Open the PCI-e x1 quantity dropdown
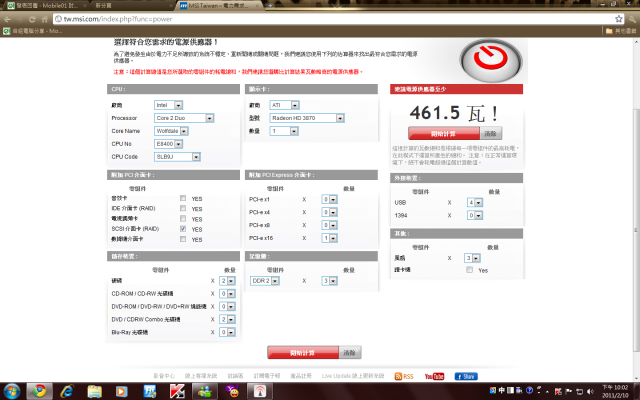Screen dimensions: 640x400 (x=329, y=200)
